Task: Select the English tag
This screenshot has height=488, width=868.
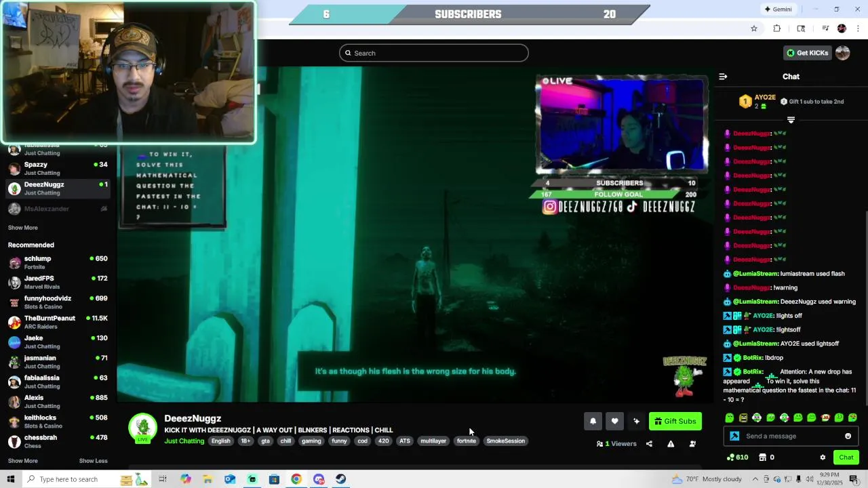Action: (x=220, y=441)
